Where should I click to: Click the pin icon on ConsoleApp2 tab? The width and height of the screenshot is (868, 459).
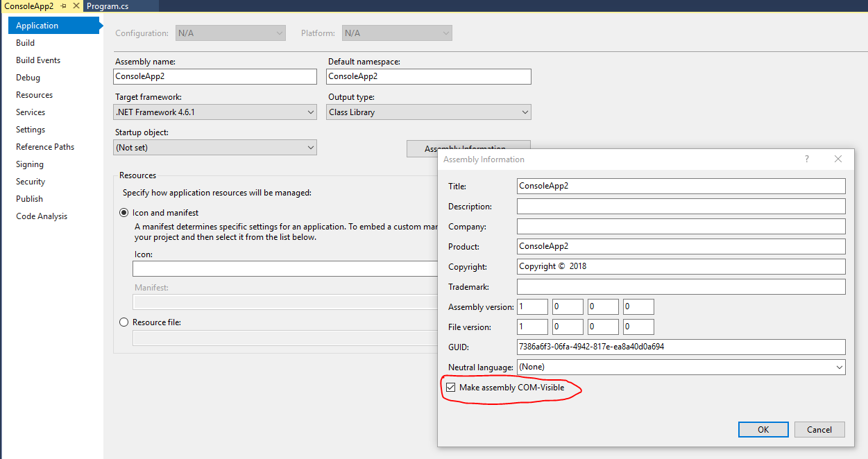point(63,6)
